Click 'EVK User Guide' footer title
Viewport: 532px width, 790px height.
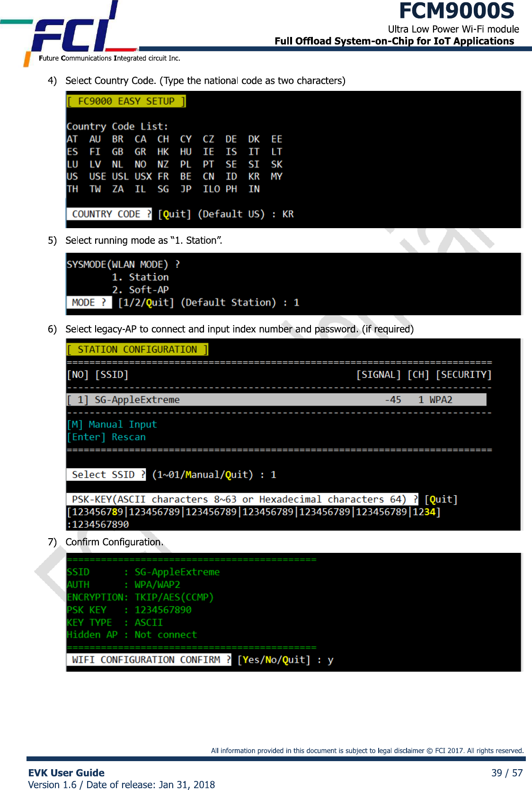click(66, 773)
